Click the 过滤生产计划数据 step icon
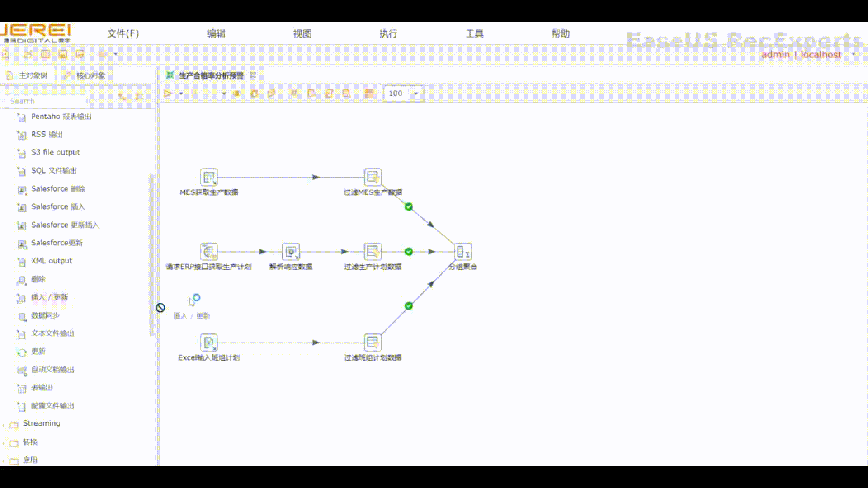Image resolution: width=868 pixels, height=488 pixels. click(373, 252)
